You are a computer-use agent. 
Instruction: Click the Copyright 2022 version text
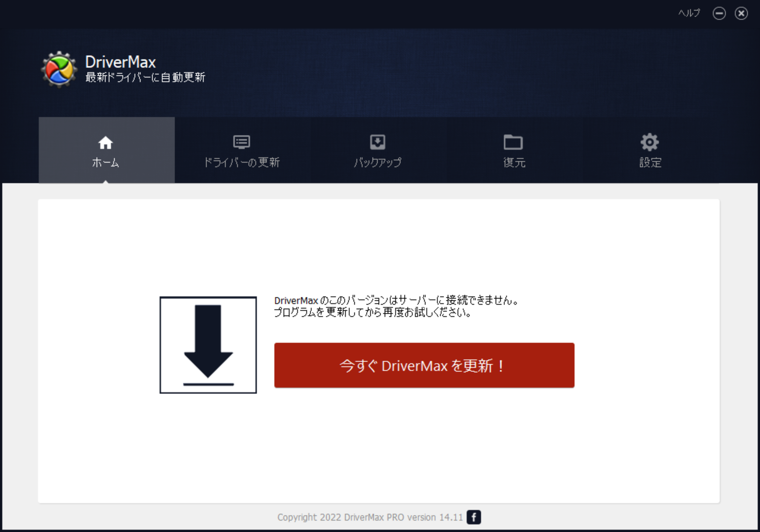(x=370, y=517)
